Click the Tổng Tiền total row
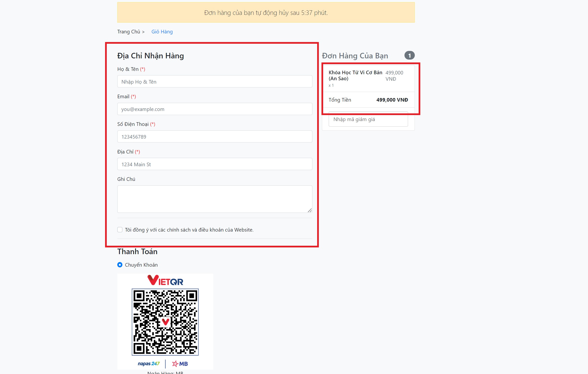Viewport: 588px width, 374px height. pos(368,100)
